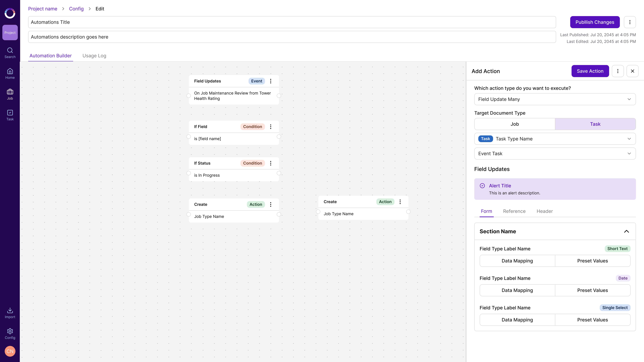Select the Form tab

tap(486, 211)
